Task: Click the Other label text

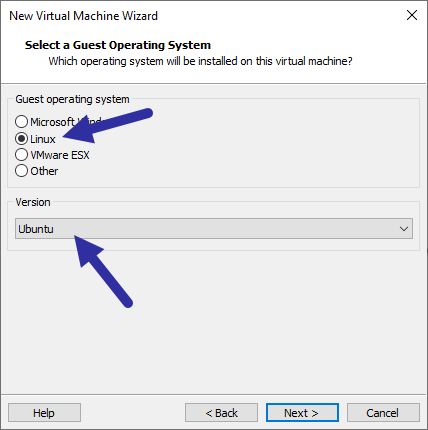Action: tap(44, 171)
